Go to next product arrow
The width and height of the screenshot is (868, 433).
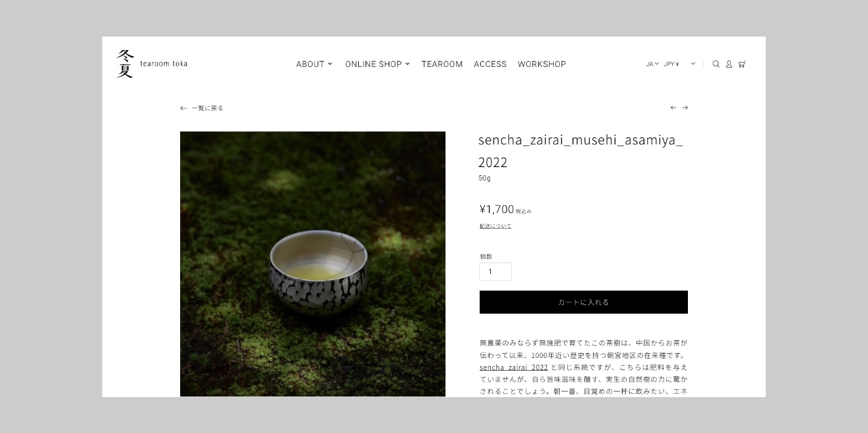point(685,108)
